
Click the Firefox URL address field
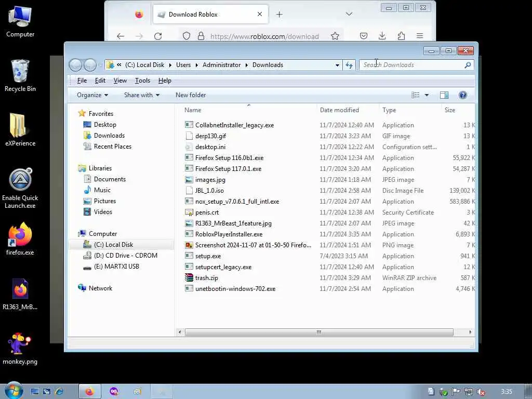click(264, 36)
